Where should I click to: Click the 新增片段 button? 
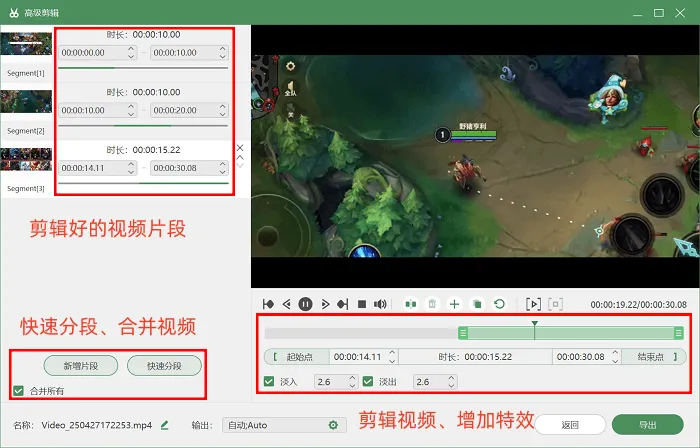81,366
